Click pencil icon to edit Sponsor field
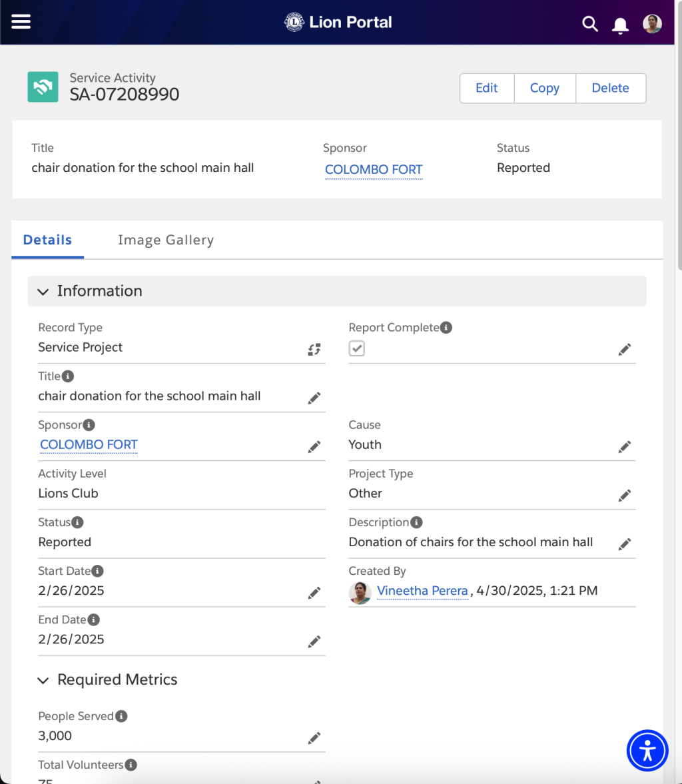 (x=314, y=446)
